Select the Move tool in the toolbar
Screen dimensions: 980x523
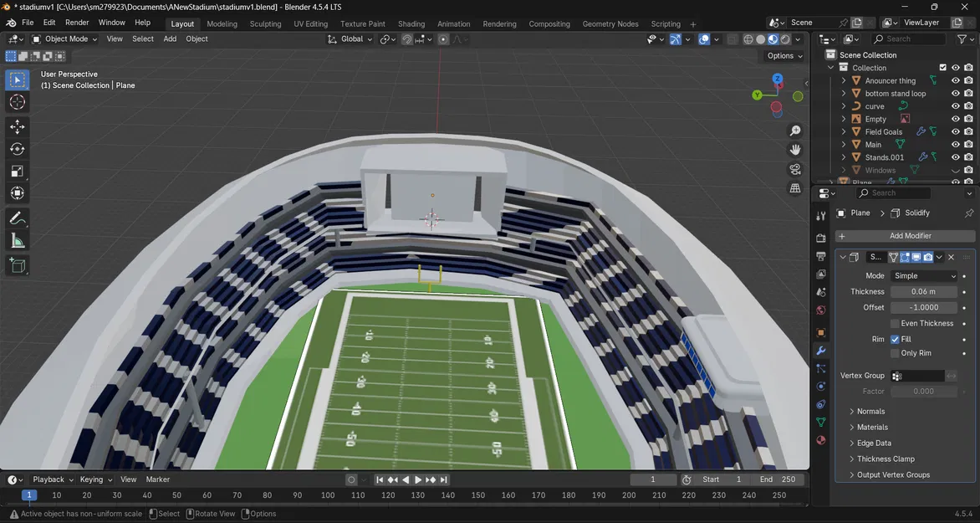18,126
